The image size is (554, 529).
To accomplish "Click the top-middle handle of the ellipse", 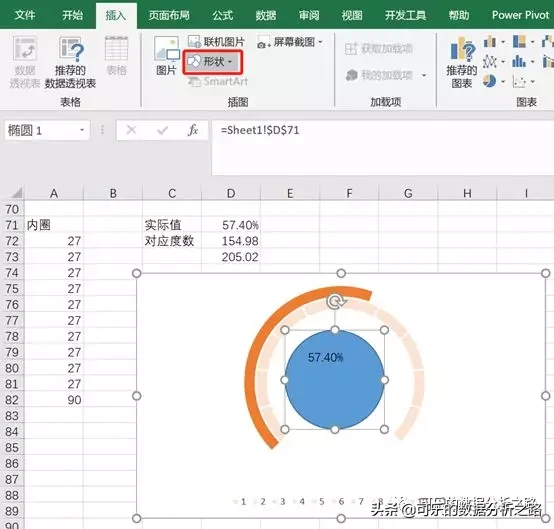I will pos(335,330).
